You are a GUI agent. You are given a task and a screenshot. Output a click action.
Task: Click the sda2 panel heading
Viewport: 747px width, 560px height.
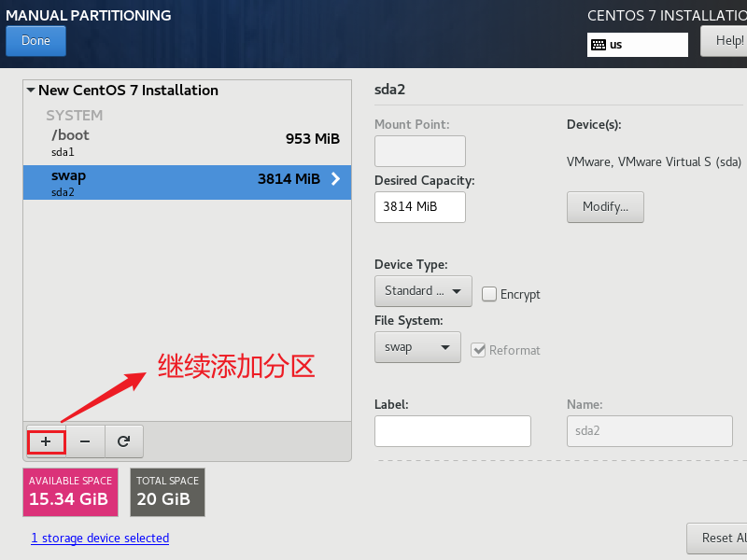pos(389,90)
